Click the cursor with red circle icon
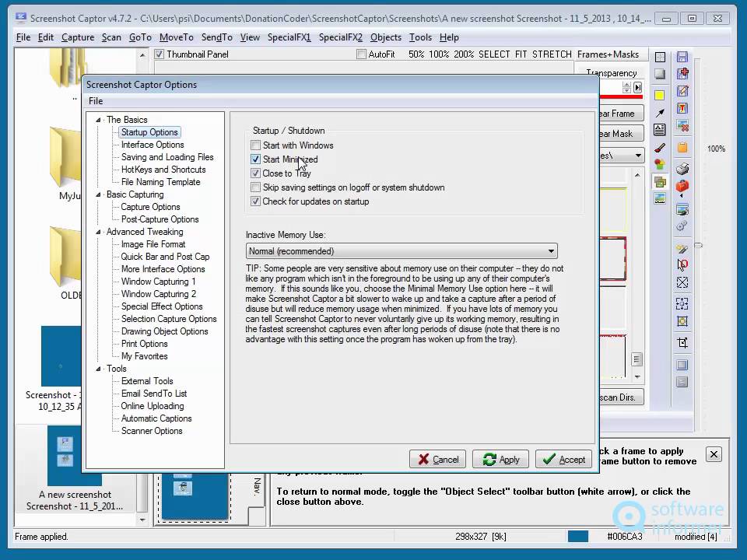Viewport: 747px width, 560px height. tap(682, 264)
